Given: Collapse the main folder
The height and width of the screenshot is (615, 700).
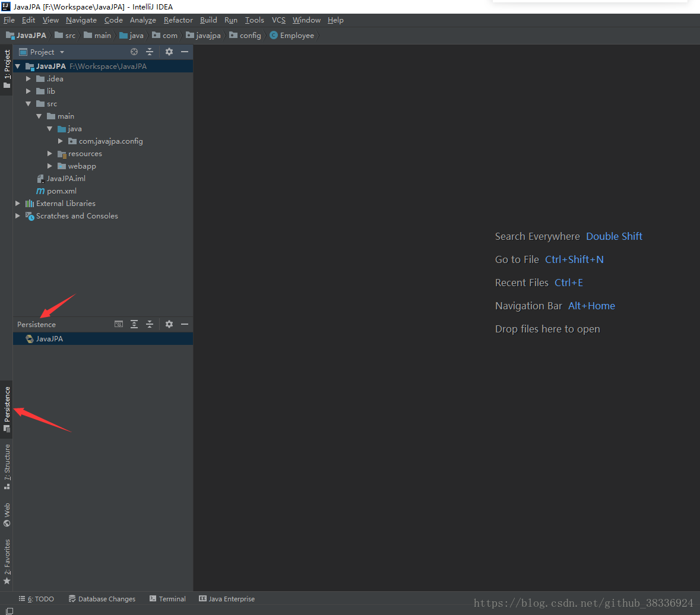Looking at the screenshot, I should click(x=39, y=116).
